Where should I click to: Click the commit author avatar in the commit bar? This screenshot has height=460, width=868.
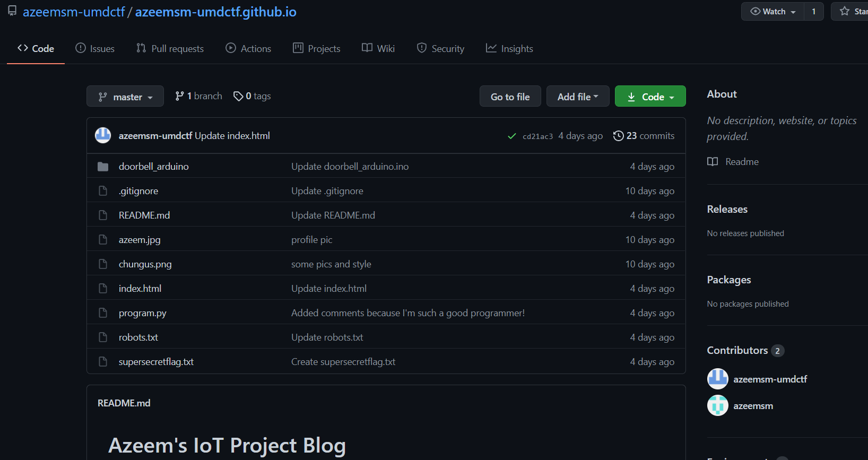click(103, 135)
